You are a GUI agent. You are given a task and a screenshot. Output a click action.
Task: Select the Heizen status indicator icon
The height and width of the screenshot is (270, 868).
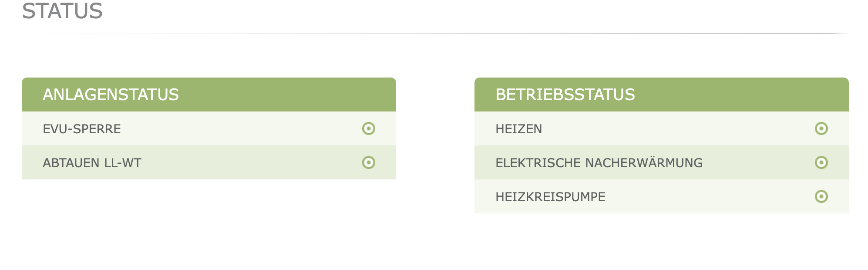pyautogui.click(x=821, y=128)
